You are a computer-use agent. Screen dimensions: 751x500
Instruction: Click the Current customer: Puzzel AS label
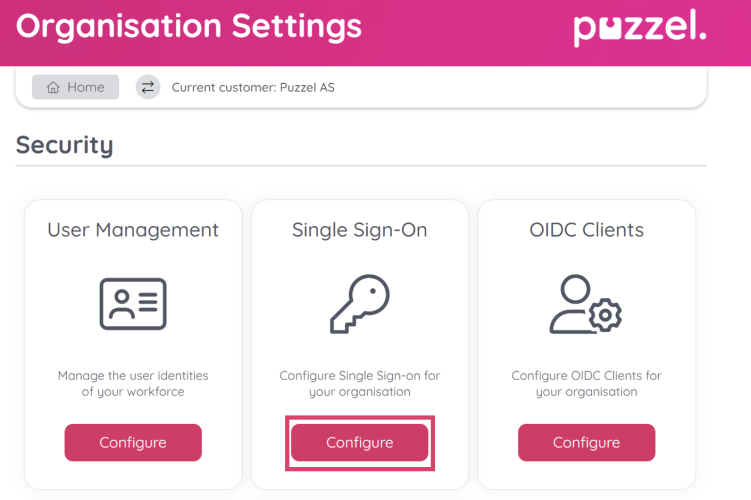tap(253, 88)
